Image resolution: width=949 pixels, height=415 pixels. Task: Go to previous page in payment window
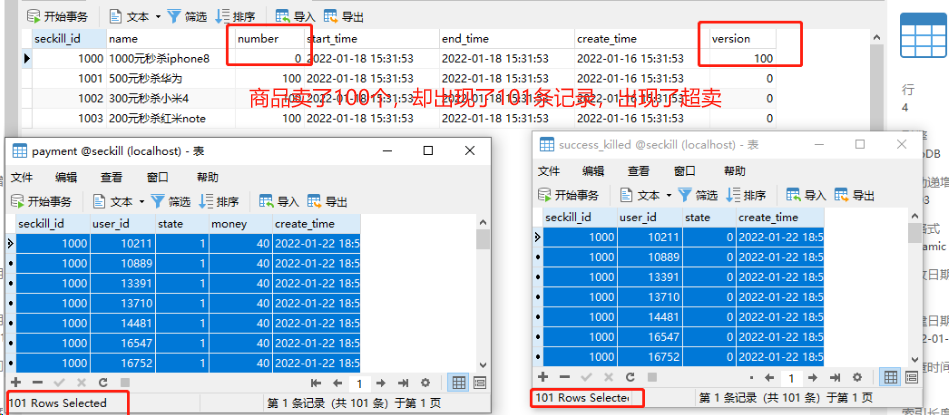338,383
